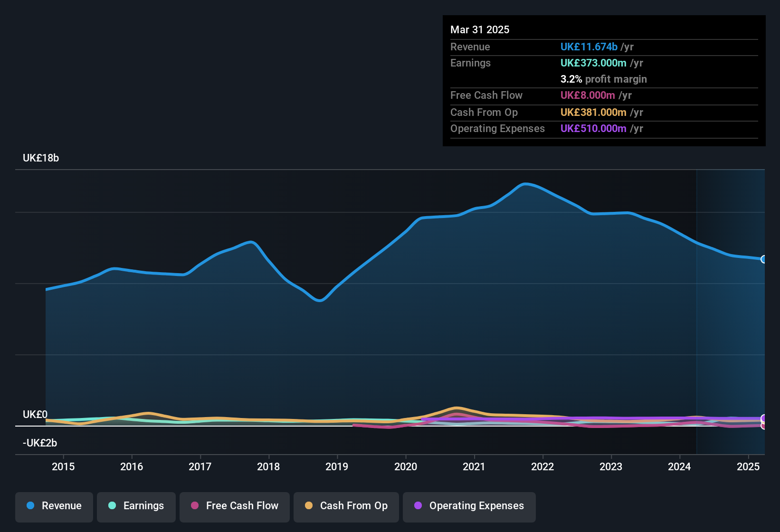Select the 2020 axis label

406,467
